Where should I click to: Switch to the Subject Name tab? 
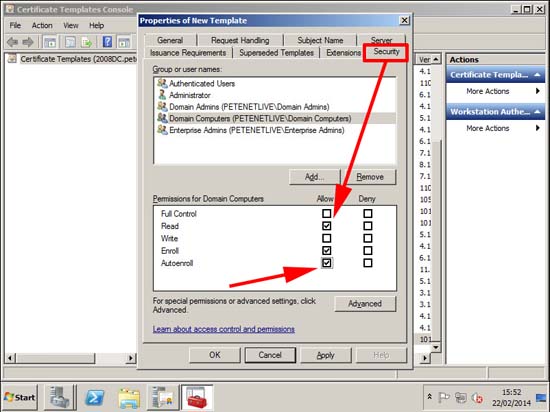click(320, 40)
